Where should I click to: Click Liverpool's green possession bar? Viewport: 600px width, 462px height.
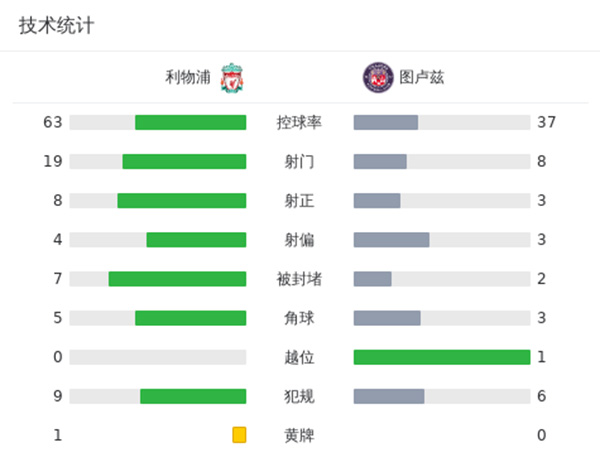(x=190, y=122)
